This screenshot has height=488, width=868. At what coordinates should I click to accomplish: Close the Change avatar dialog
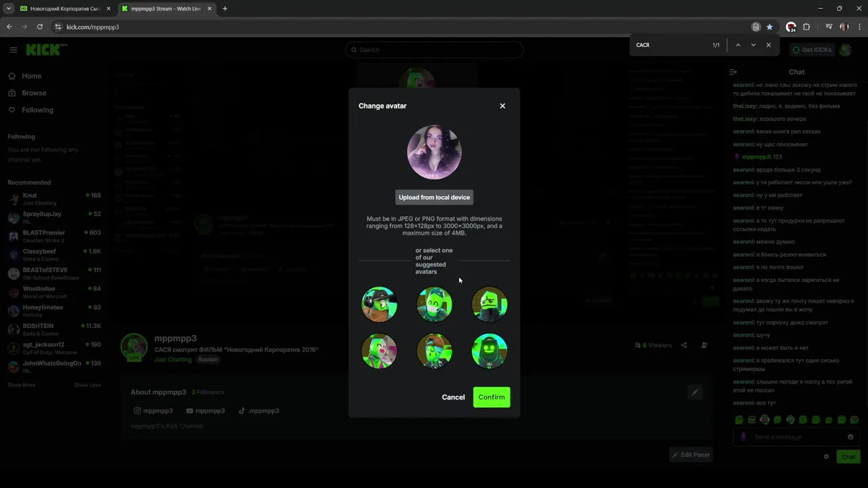point(502,106)
